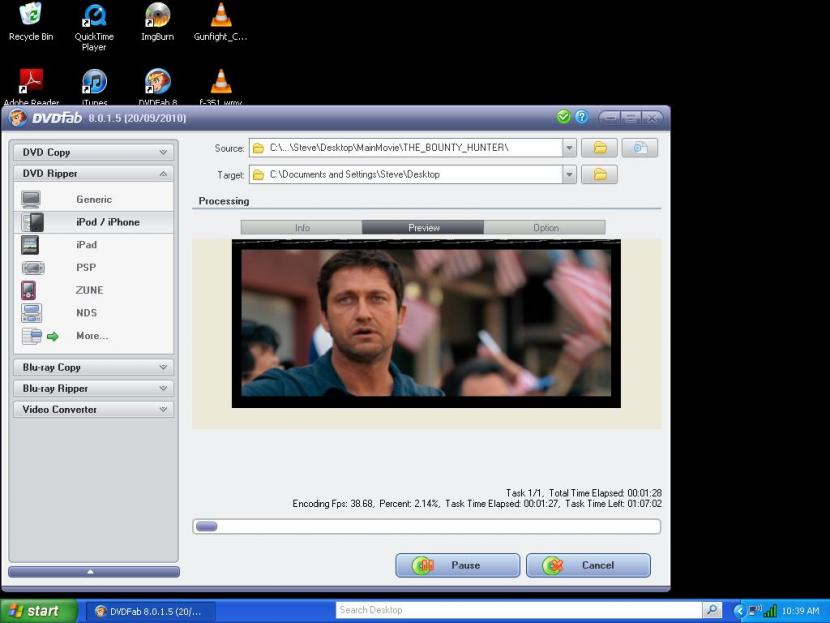Image resolution: width=830 pixels, height=623 pixels.
Task: Click the source disc image icon
Action: [640, 148]
